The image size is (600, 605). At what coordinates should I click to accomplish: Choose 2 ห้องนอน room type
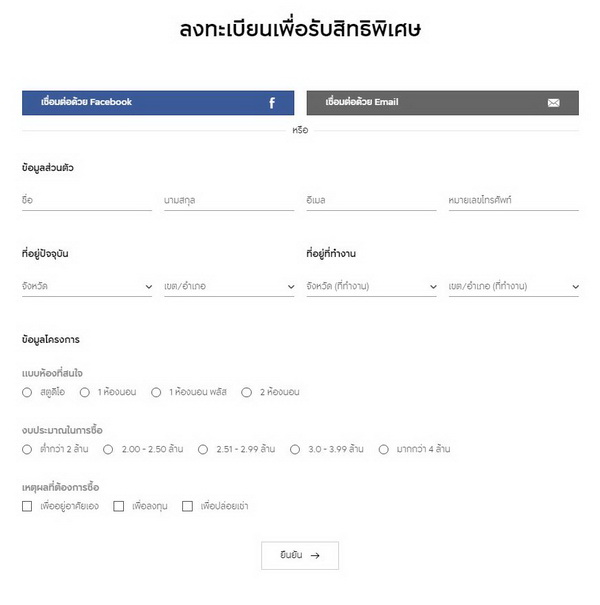tap(247, 393)
